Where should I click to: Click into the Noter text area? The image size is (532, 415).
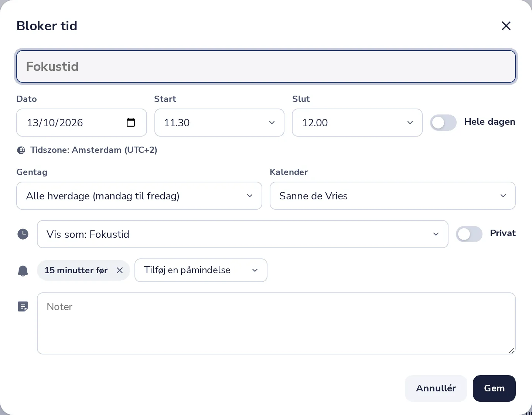276,323
